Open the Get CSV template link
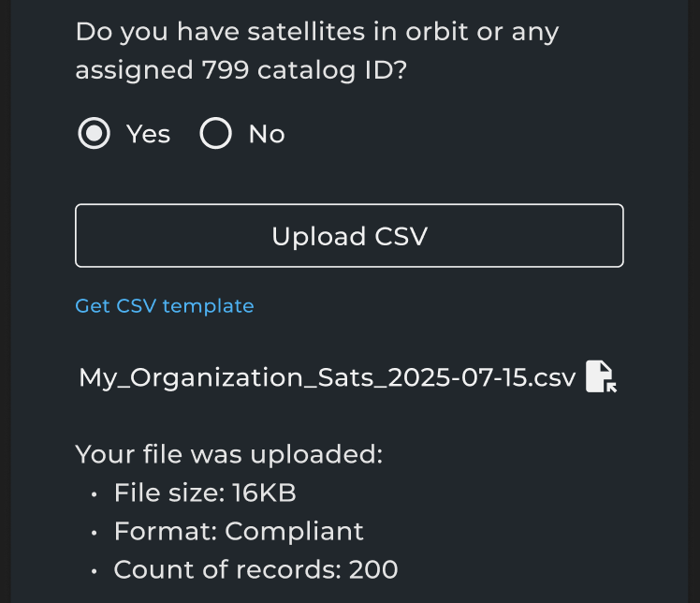700x603 pixels. click(x=165, y=306)
